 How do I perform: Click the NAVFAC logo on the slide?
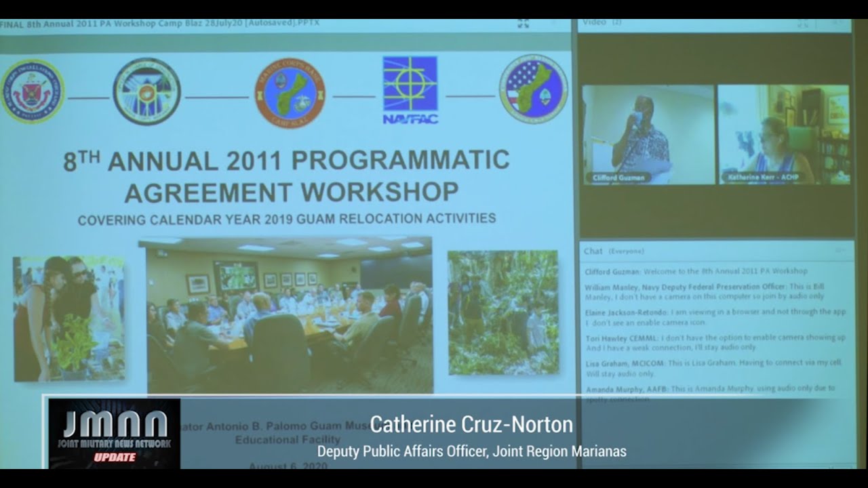pyautogui.click(x=410, y=89)
